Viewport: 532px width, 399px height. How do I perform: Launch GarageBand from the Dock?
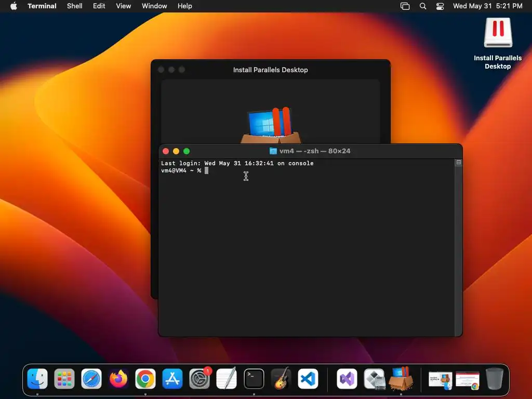(x=281, y=379)
